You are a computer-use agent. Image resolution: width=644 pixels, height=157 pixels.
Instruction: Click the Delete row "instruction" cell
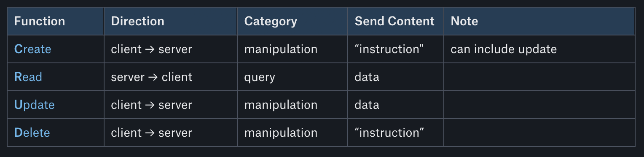click(396, 133)
